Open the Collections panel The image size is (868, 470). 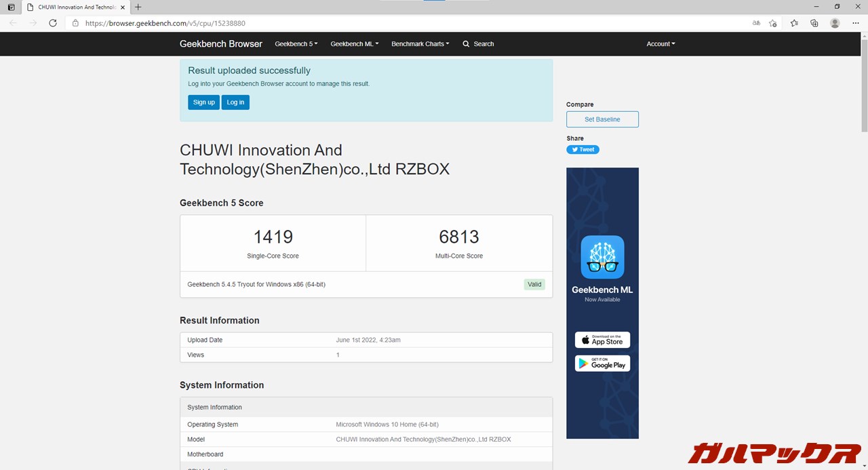point(814,23)
